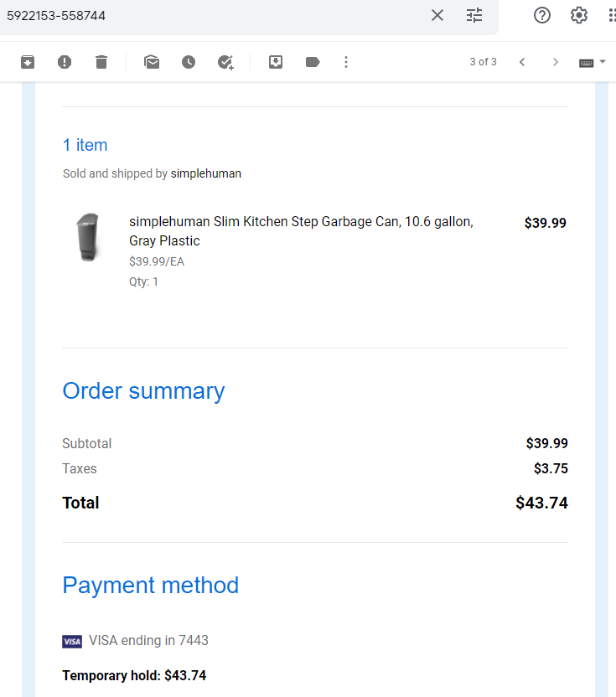This screenshot has width=616, height=697.
Task: Show advanced search options
Action: [x=474, y=15]
